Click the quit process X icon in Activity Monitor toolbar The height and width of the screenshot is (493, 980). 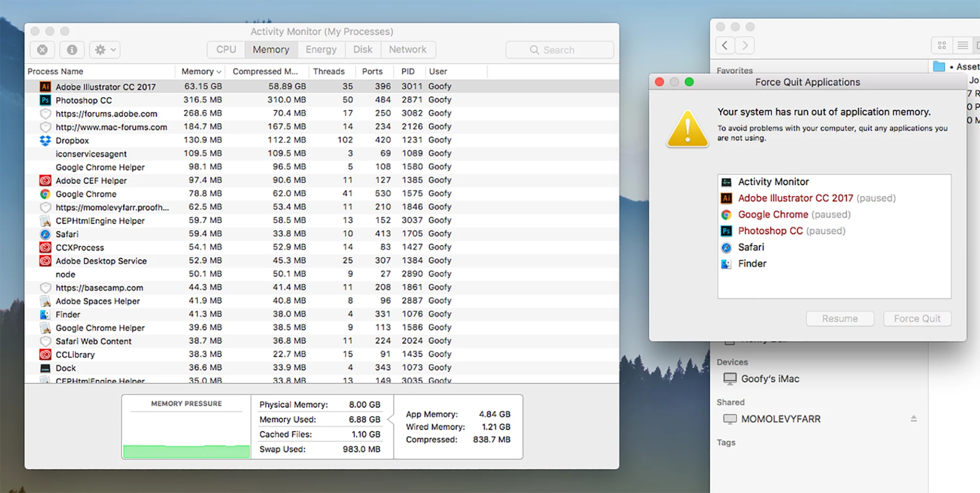[42, 50]
